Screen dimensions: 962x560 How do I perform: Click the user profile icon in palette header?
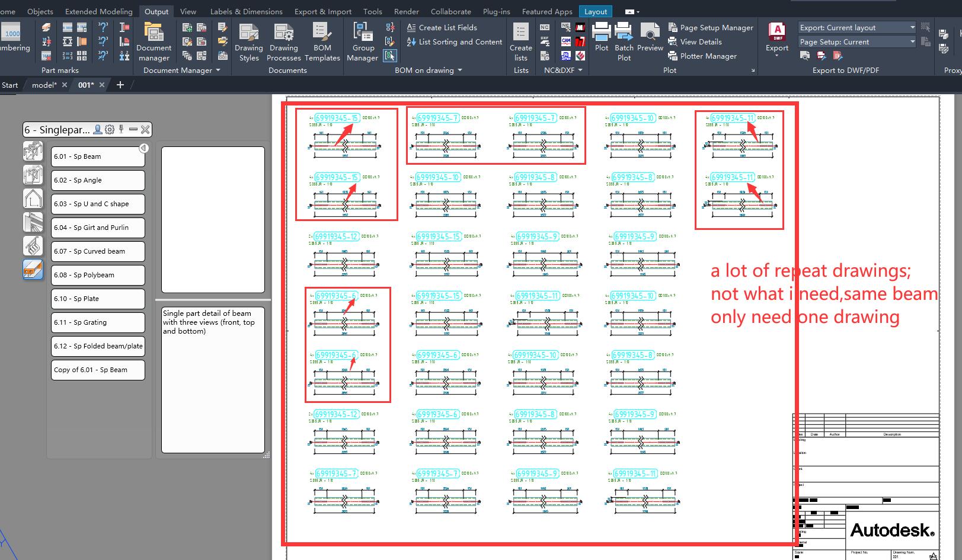pyautogui.click(x=98, y=129)
